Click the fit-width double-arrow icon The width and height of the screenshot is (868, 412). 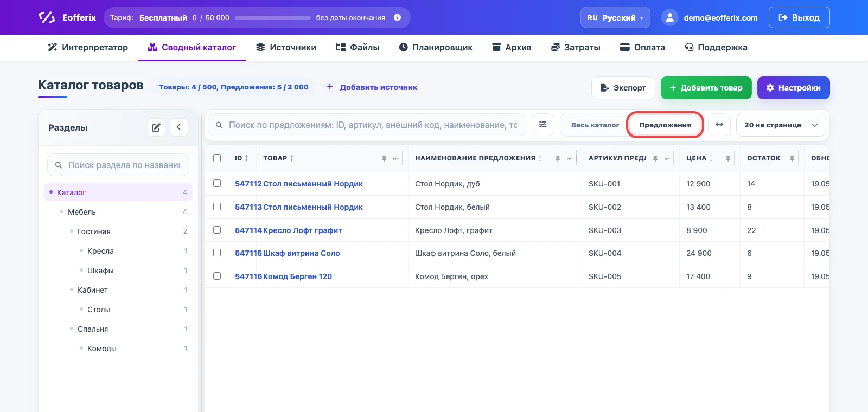[719, 125]
